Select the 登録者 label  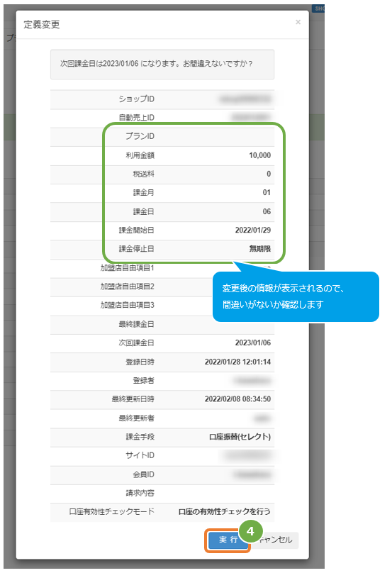(144, 380)
